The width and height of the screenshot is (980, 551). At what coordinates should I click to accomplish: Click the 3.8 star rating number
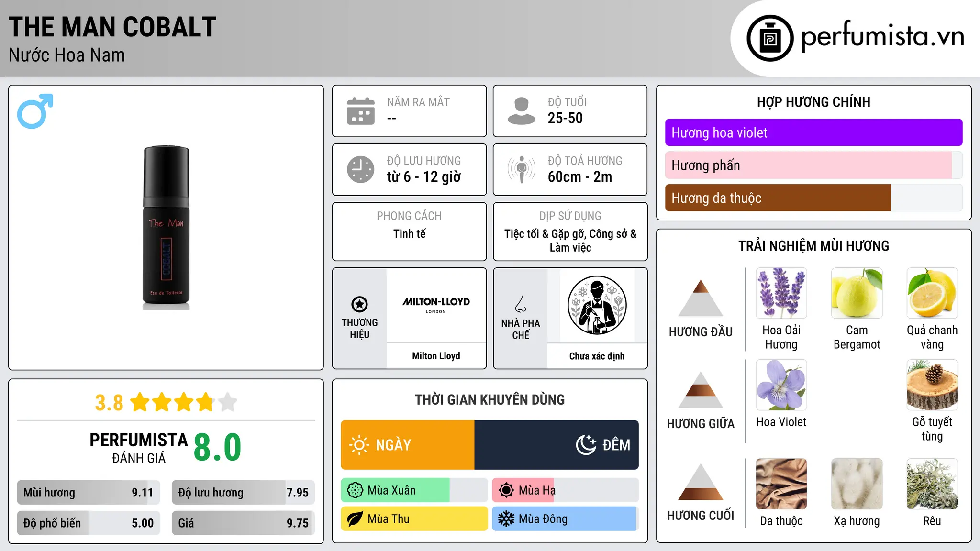[x=109, y=402]
